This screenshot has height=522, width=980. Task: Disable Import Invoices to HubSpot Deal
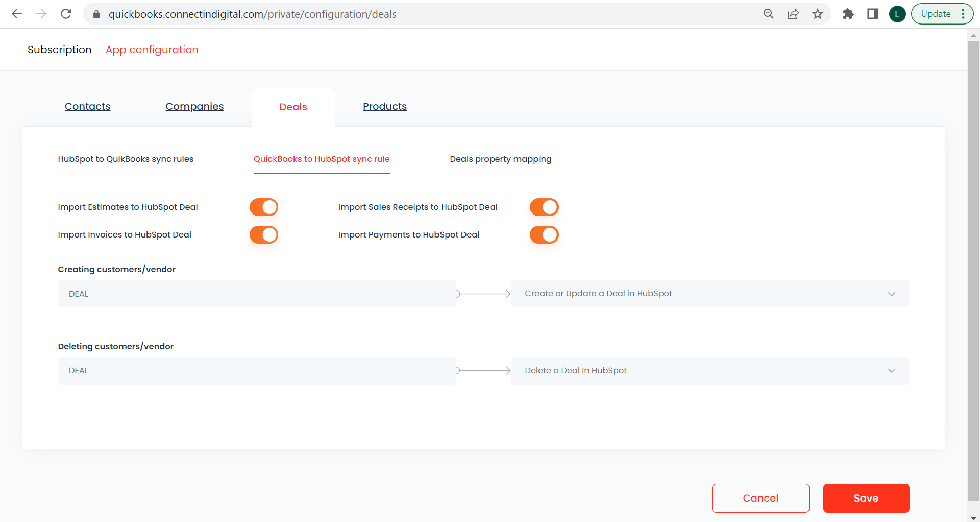tap(264, 235)
